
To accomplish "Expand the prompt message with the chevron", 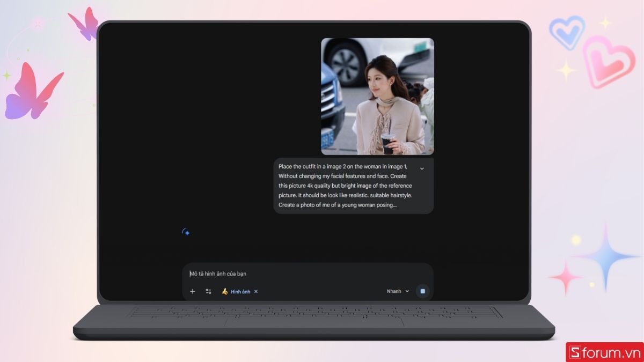I will (x=422, y=168).
